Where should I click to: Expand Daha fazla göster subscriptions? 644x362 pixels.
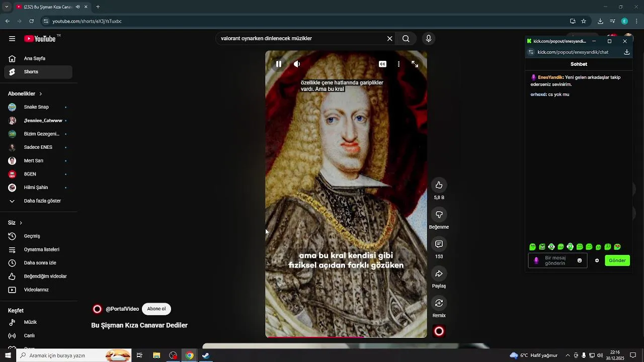coord(38,201)
